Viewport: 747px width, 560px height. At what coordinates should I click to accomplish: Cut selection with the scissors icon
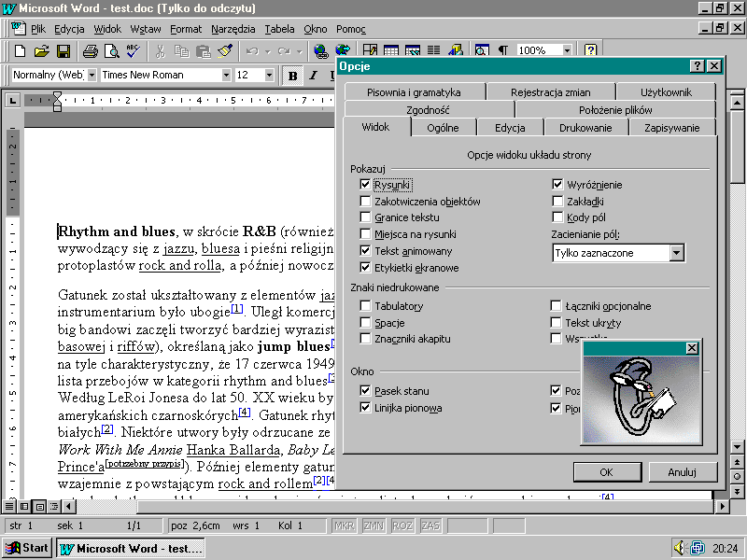click(160, 50)
